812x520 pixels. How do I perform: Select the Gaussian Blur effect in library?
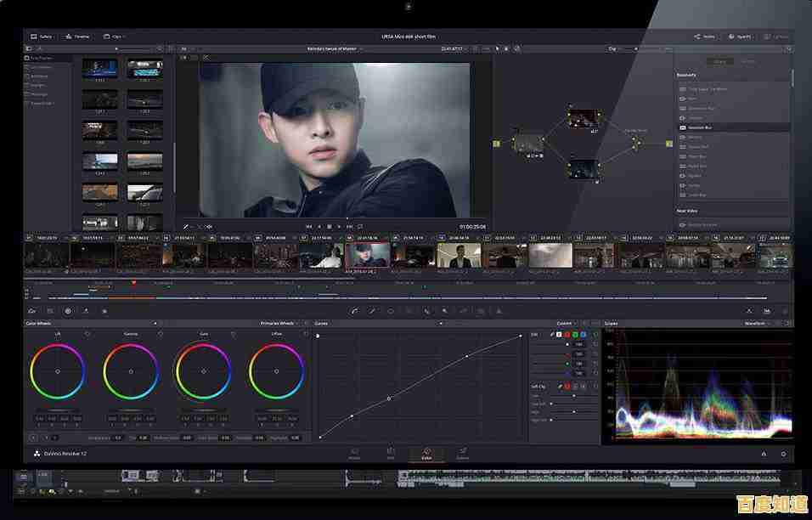(x=702, y=127)
